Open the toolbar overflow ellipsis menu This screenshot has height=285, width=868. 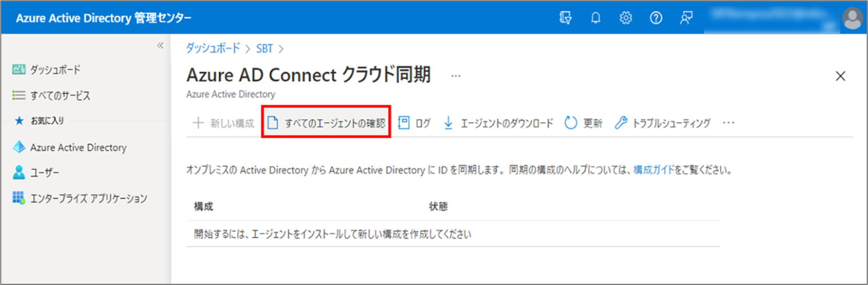tap(728, 123)
